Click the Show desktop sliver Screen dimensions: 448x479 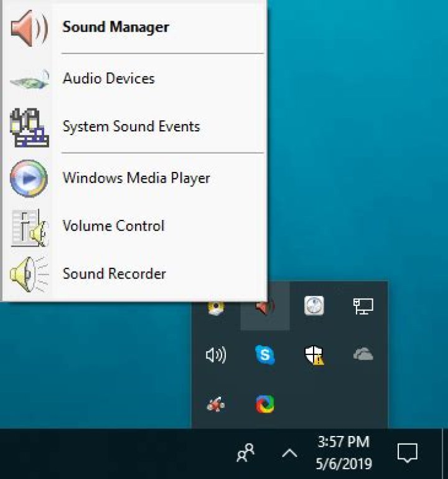[445, 454]
